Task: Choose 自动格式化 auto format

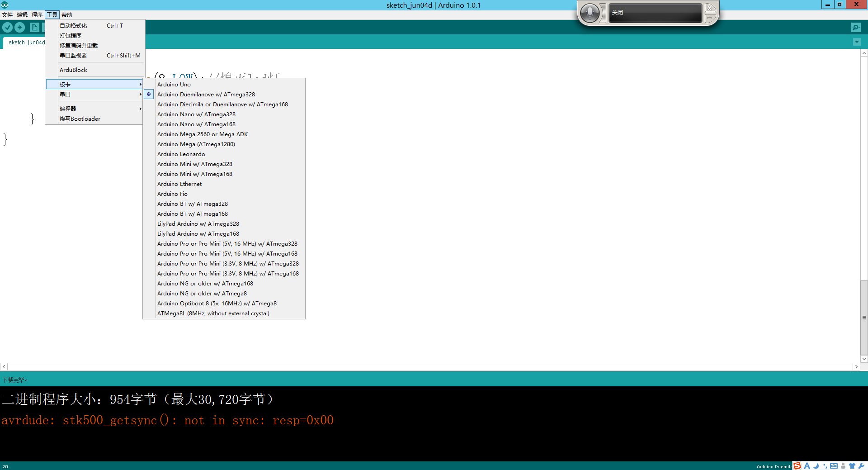Action: tap(95, 25)
